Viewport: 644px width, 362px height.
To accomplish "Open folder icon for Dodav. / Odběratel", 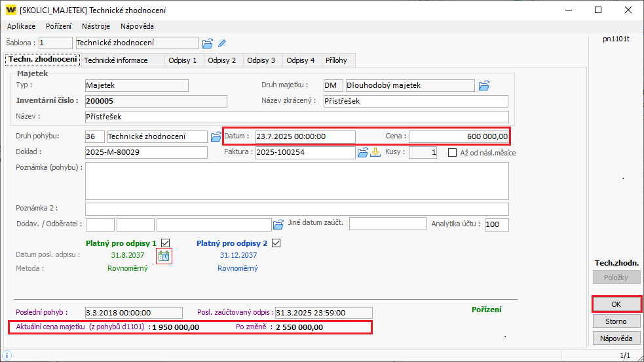I will coord(278,224).
